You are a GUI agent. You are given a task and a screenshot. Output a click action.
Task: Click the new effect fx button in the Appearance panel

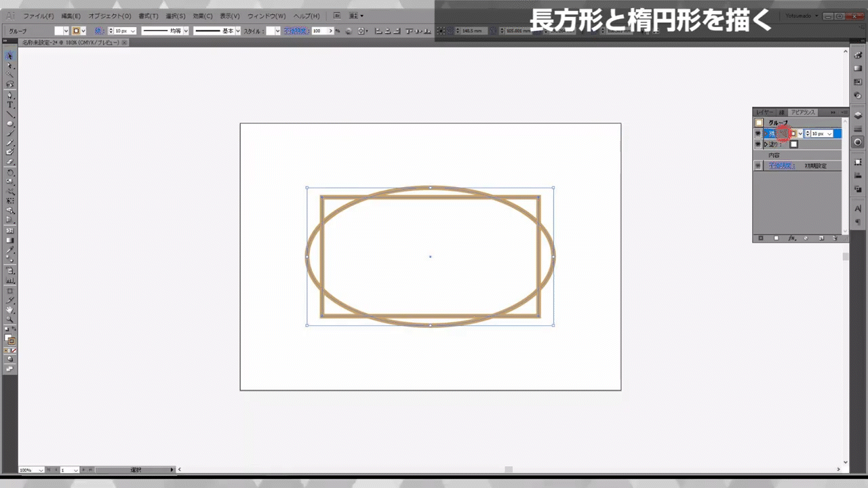point(791,237)
